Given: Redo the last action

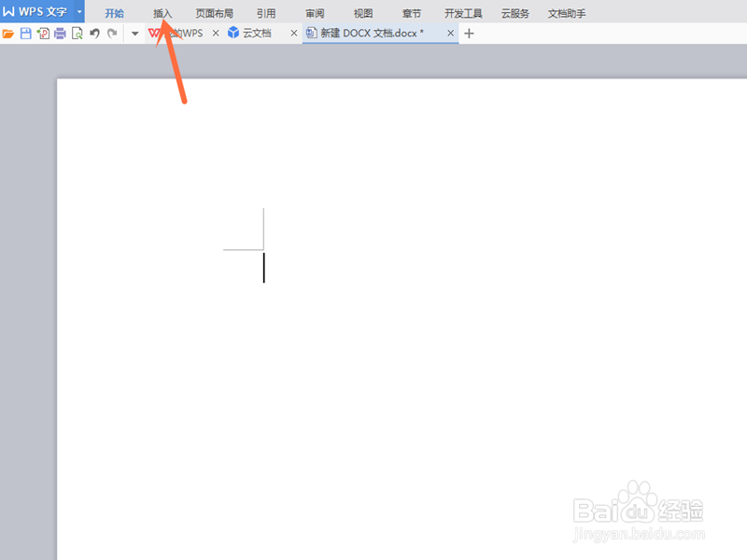Looking at the screenshot, I should click(112, 34).
